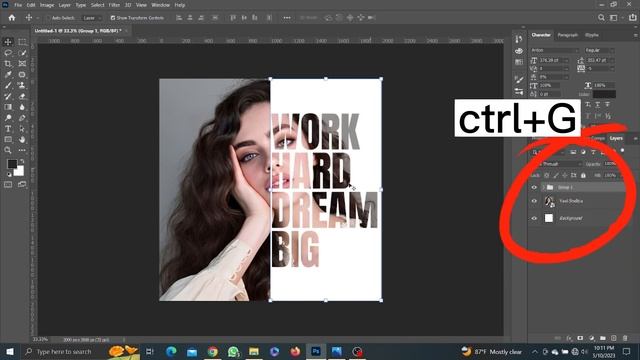Open the Search magnifier at top right
The width and height of the screenshot is (640, 360).
pyautogui.click(x=601, y=18)
